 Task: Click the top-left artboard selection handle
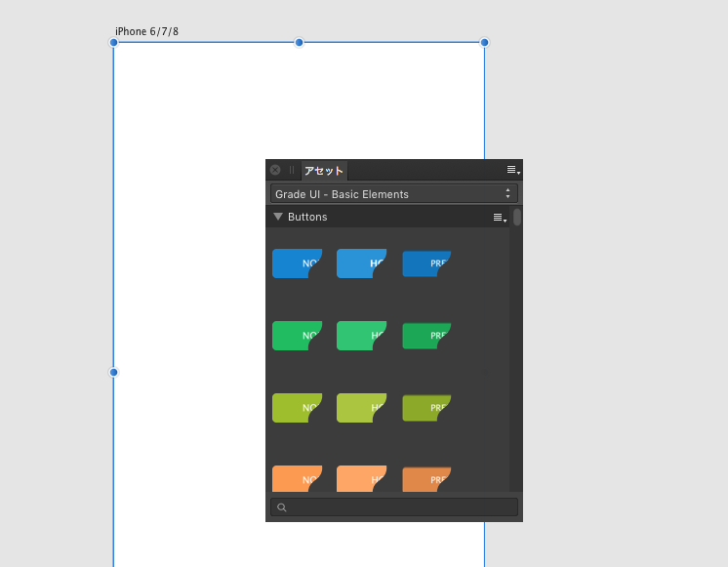coord(114,43)
